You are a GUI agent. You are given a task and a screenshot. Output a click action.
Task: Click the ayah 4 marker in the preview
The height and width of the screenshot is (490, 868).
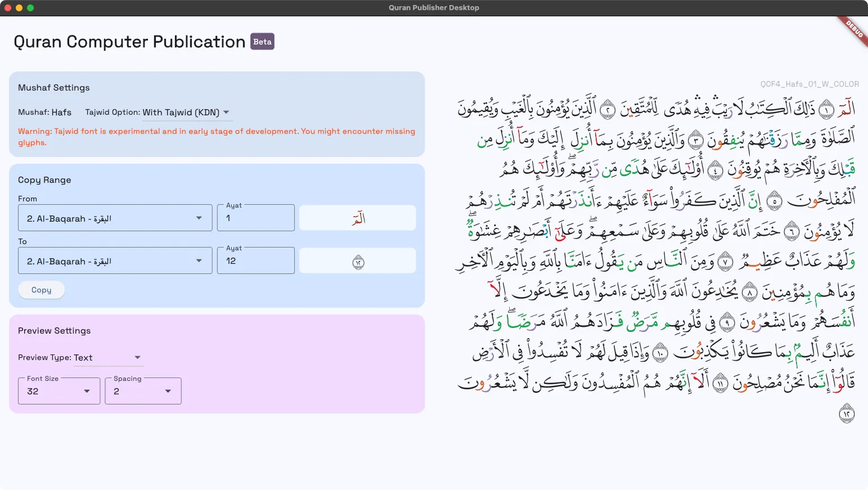pyautogui.click(x=715, y=170)
